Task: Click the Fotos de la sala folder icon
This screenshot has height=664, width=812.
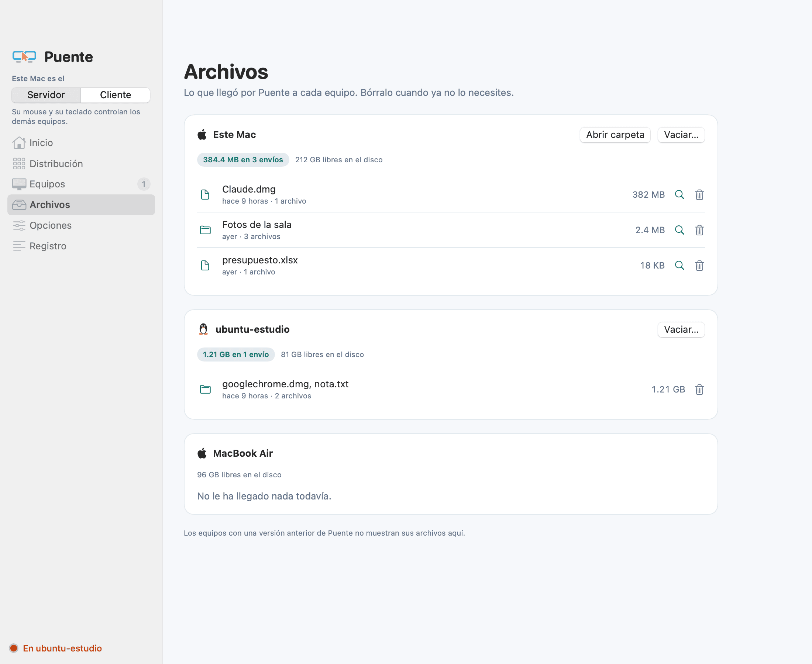Action: (205, 230)
